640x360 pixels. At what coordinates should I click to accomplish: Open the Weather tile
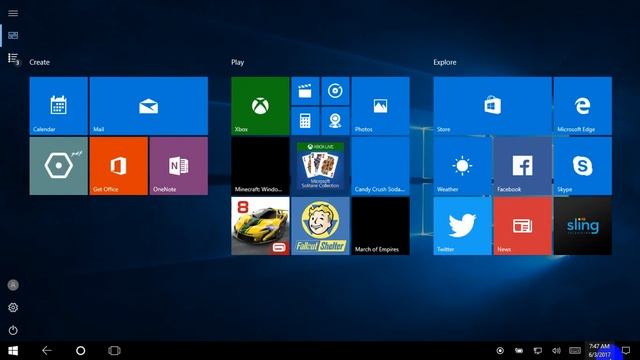tap(462, 166)
